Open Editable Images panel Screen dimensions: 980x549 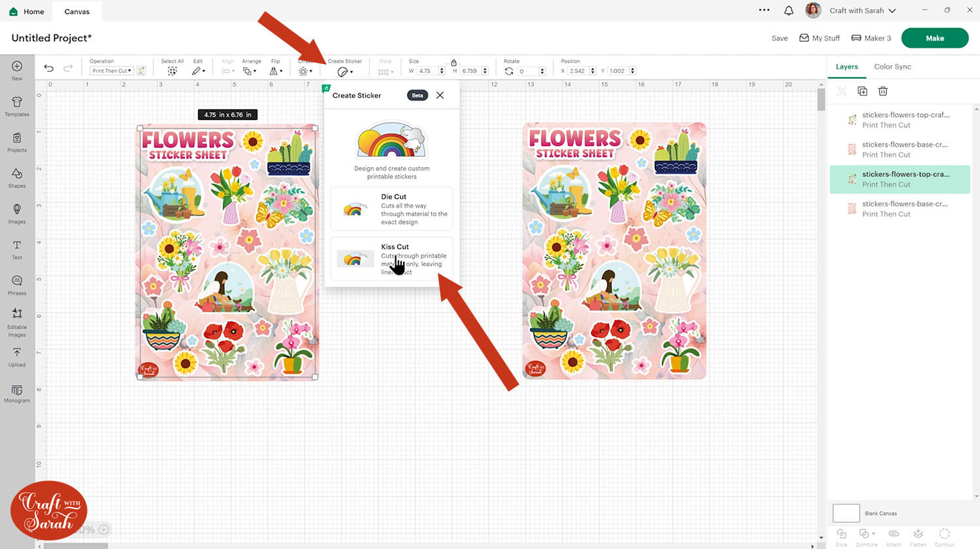[17, 322]
